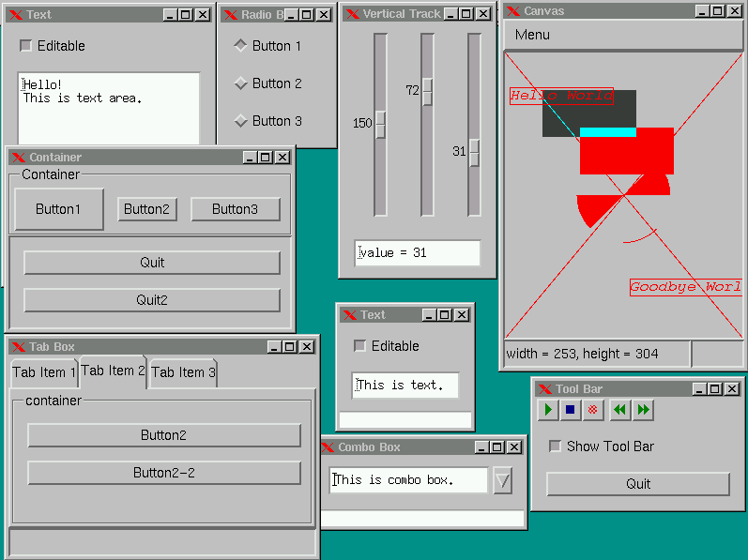Click Button1 in the Container frame

point(58,209)
